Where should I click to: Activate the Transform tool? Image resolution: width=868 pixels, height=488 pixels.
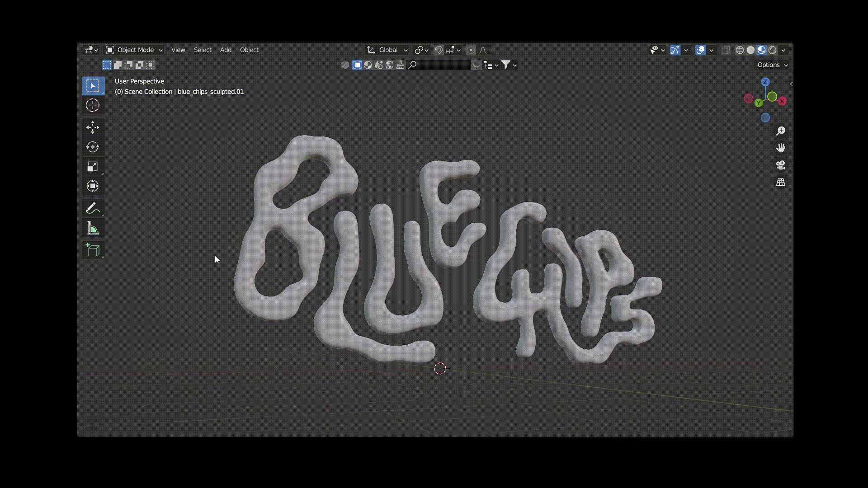click(x=93, y=186)
